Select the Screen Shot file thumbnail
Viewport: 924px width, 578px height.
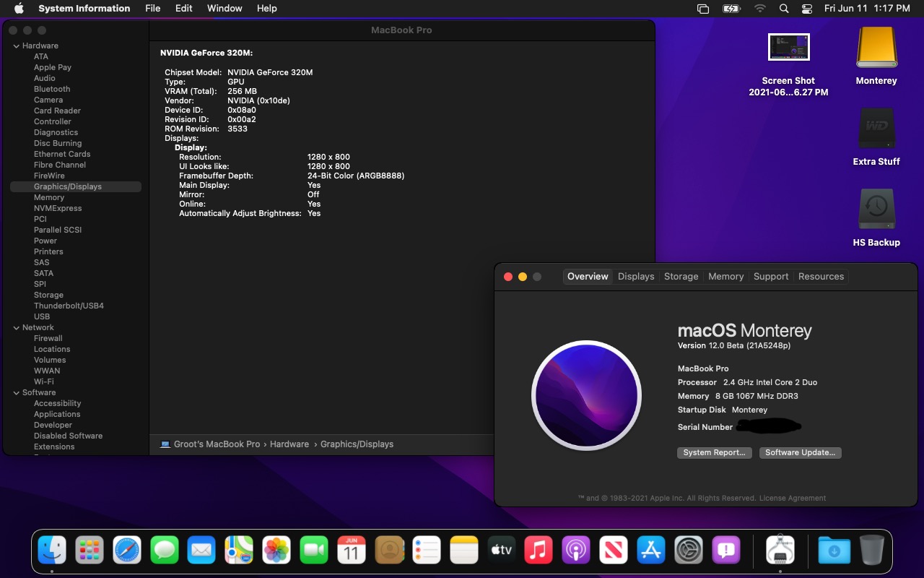pyautogui.click(x=788, y=48)
